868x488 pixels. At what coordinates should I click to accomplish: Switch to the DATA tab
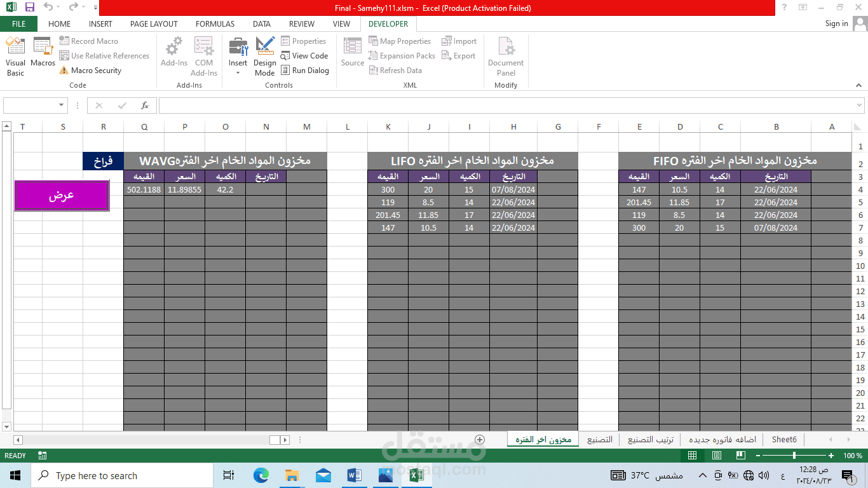[x=262, y=24]
